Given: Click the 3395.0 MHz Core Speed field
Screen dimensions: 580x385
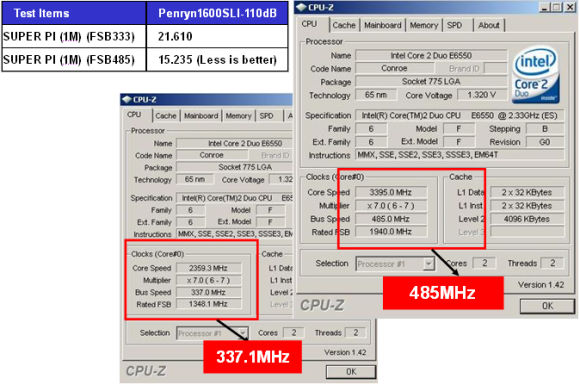Looking at the screenshot, I should [x=391, y=192].
